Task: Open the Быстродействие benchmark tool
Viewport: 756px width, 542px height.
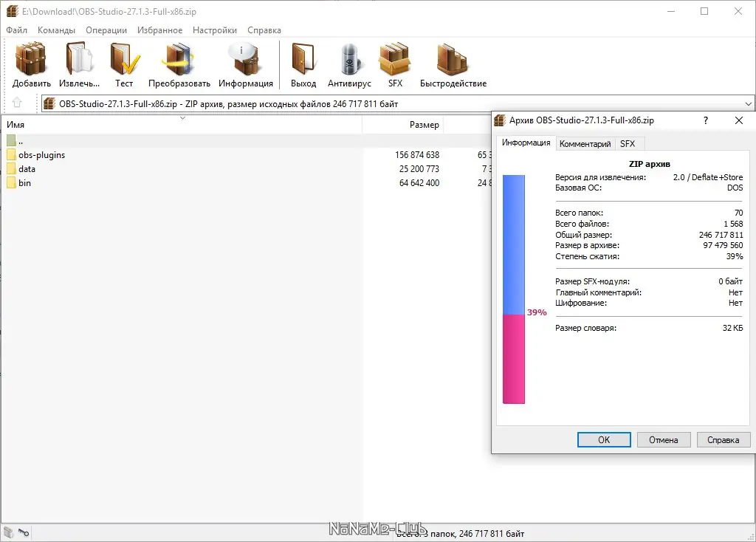Action: (453, 65)
